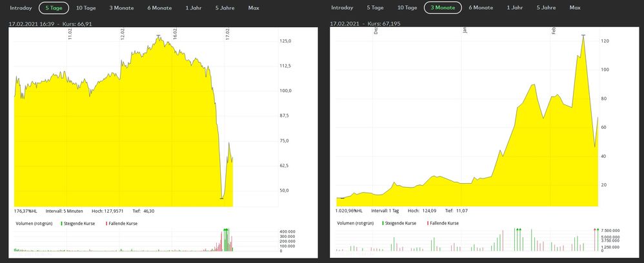Show 1 Jahr range in left chart

192,8
